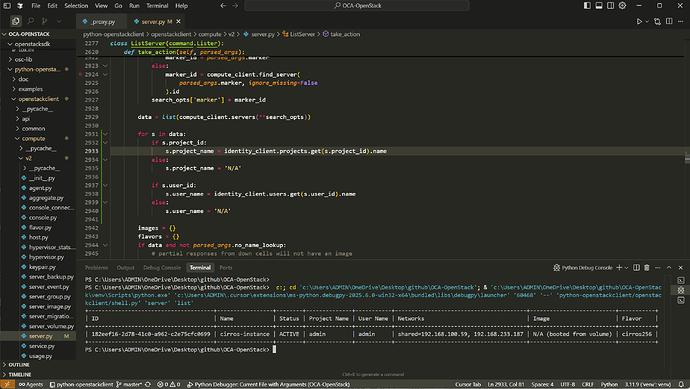Open the layout customization gear icon
The height and width of the screenshot is (389, 690).
pyautogui.click(x=622, y=6)
